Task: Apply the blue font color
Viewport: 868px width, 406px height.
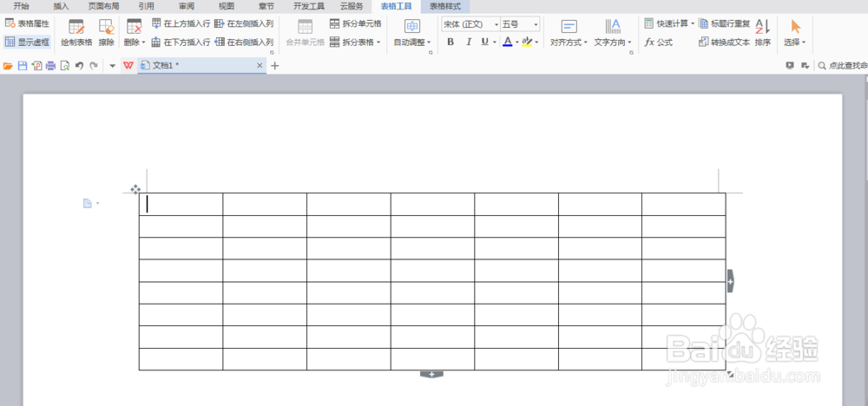Action: click(x=508, y=42)
